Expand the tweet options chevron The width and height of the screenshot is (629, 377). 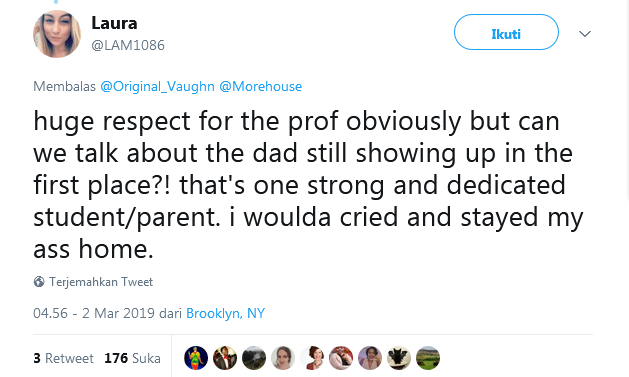585,34
